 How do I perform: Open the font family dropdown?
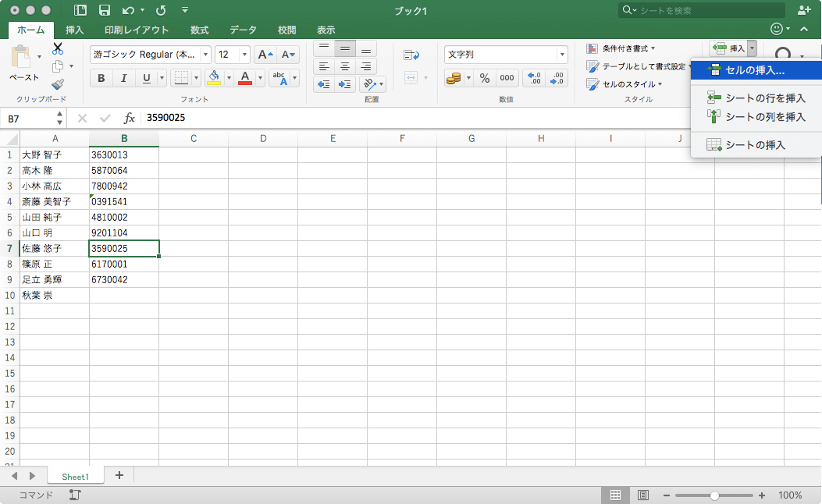206,55
